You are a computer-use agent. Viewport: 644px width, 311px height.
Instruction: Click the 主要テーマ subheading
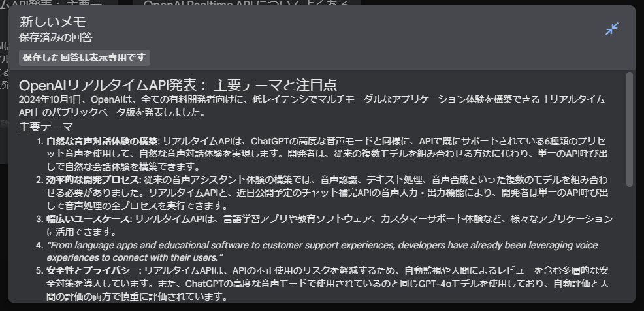(46, 127)
